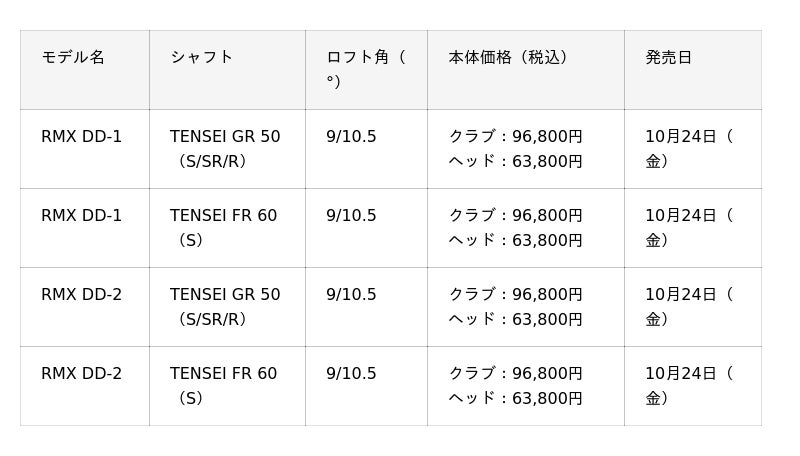Click price cell in RMX DD-1 GR 50 row
Viewport: 800px width, 456px height.
(x=515, y=148)
